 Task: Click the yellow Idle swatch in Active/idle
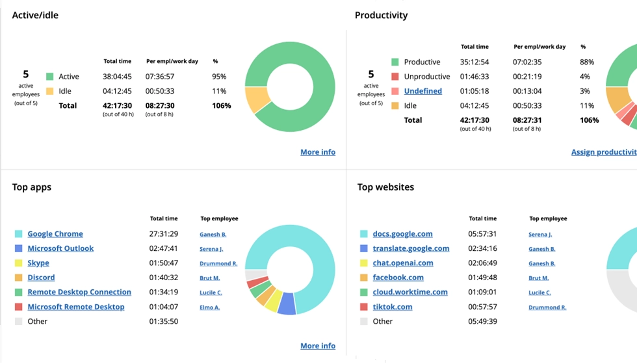coord(50,91)
